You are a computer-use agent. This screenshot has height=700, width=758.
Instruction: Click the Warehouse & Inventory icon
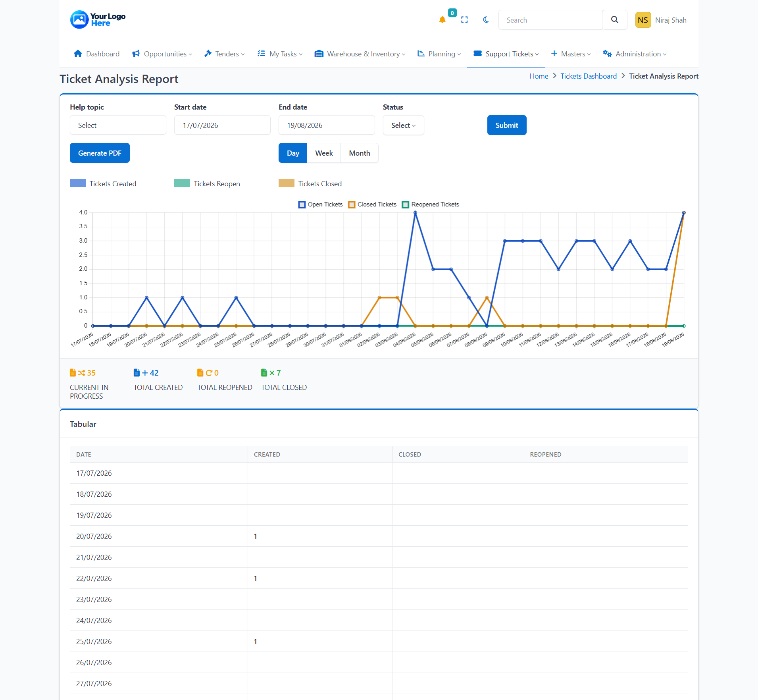click(319, 54)
